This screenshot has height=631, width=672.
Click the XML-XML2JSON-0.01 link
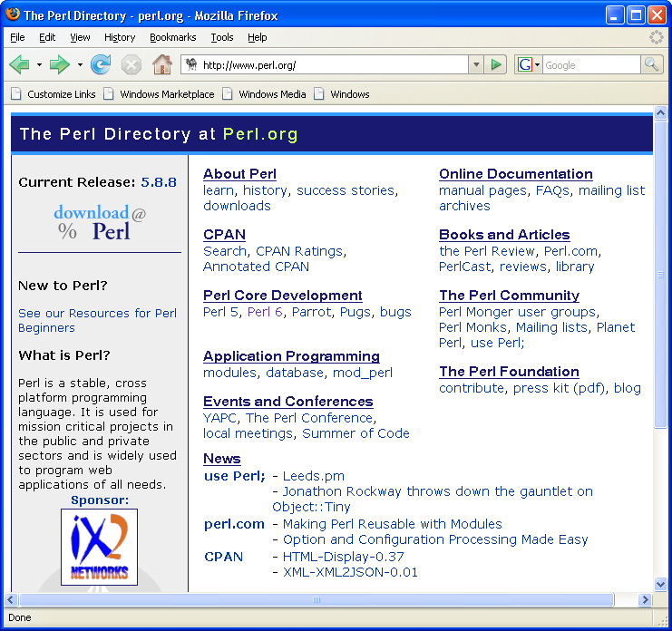pyautogui.click(x=350, y=572)
